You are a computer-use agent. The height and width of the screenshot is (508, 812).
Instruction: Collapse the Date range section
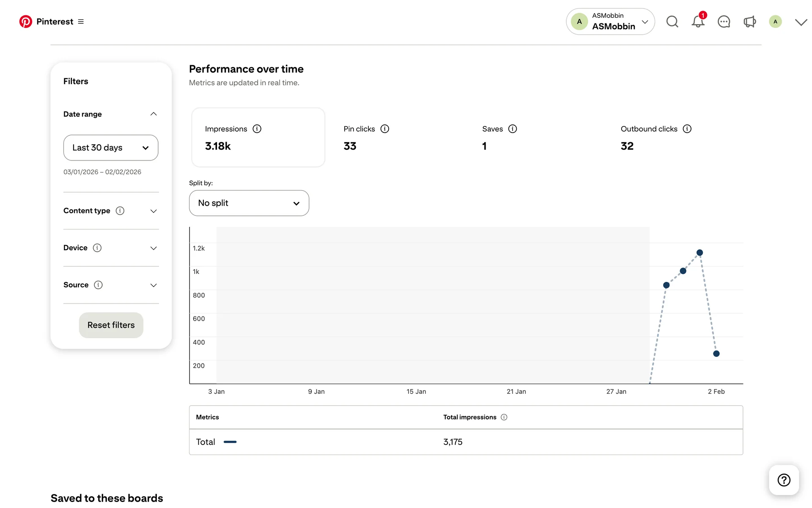pyautogui.click(x=154, y=114)
